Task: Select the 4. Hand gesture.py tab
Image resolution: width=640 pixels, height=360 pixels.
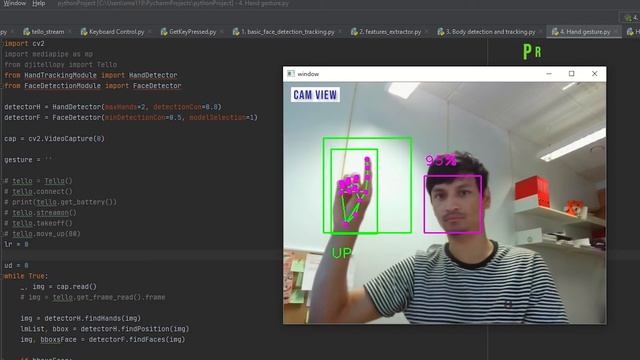Action: pyautogui.click(x=585, y=31)
